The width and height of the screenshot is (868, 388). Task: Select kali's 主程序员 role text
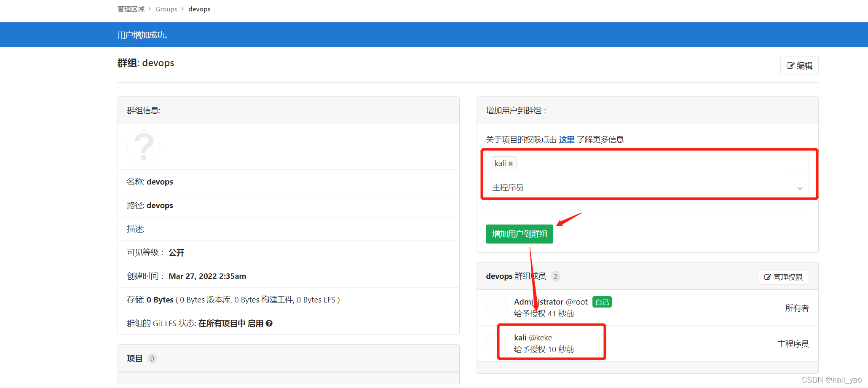(x=793, y=344)
